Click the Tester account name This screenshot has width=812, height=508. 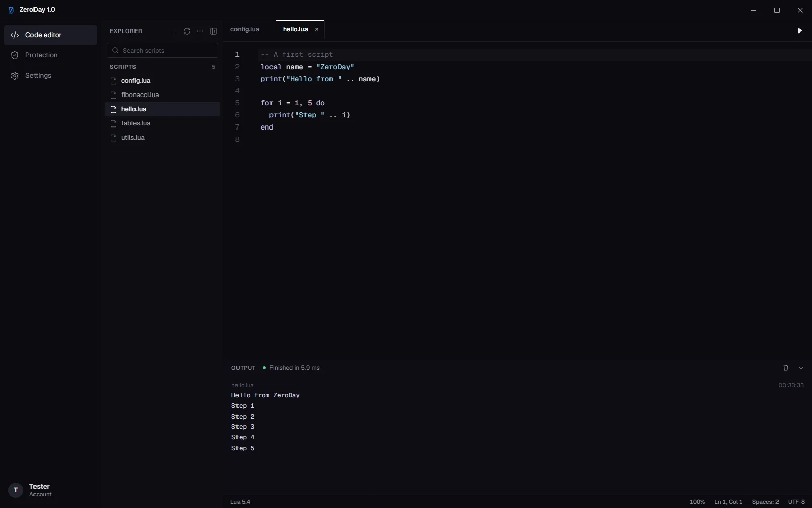[40, 487]
